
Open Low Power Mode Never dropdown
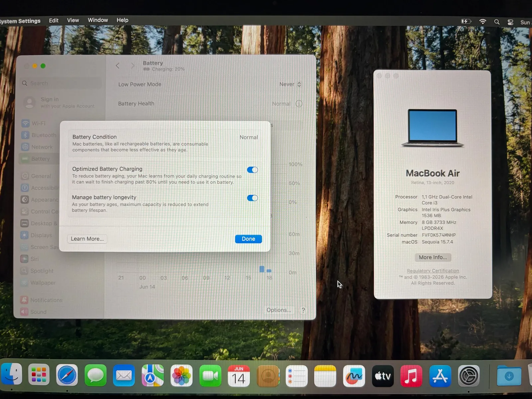pos(290,84)
